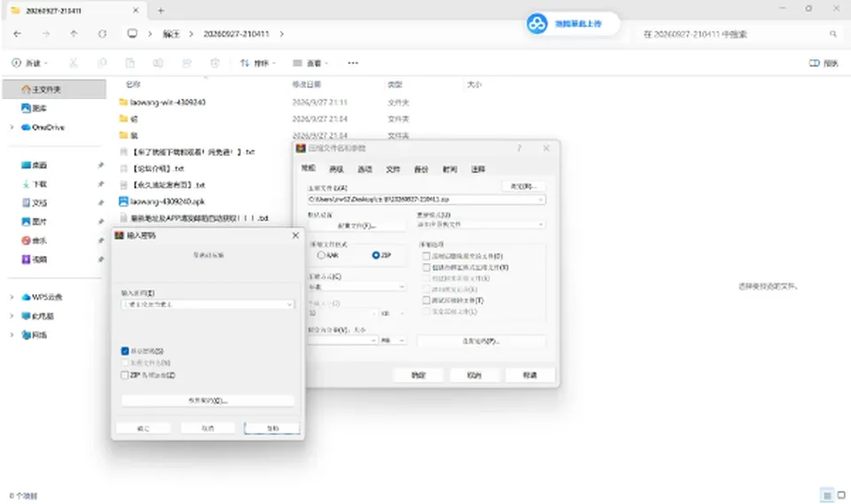Switch to details list view at bottom right
The height and width of the screenshot is (504, 851).
pos(827,495)
